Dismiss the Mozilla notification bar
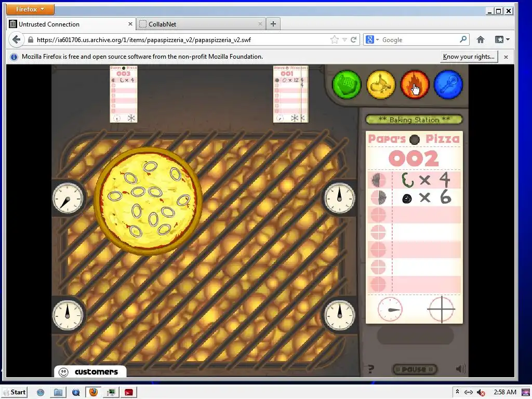The height and width of the screenshot is (399, 532). pyautogui.click(x=506, y=57)
